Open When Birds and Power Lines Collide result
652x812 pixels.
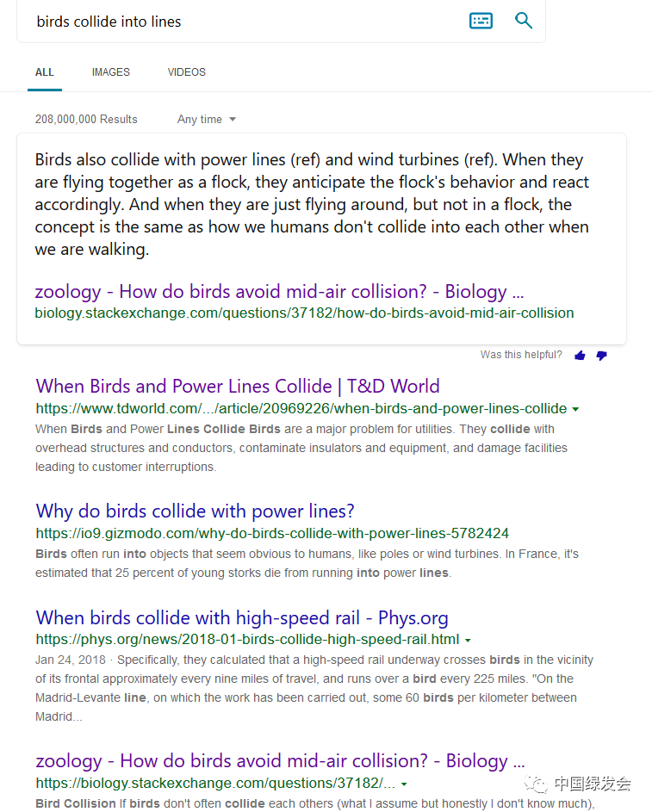coord(238,386)
